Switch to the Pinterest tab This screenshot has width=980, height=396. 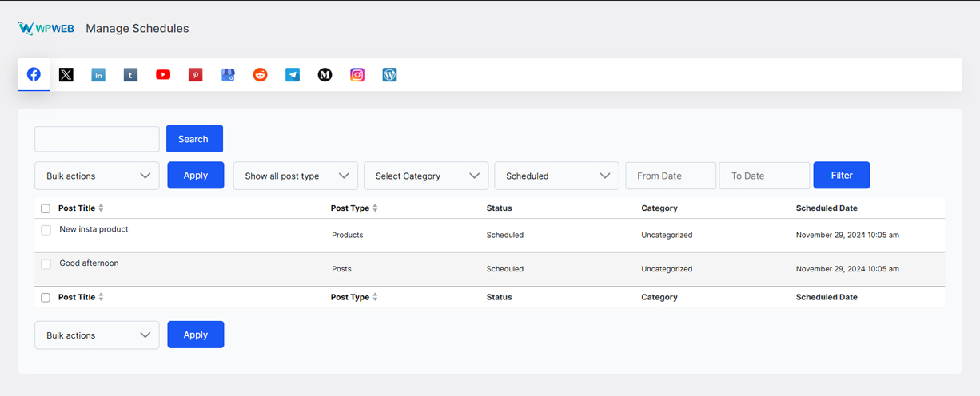pyautogui.click(x=195, y=75)
